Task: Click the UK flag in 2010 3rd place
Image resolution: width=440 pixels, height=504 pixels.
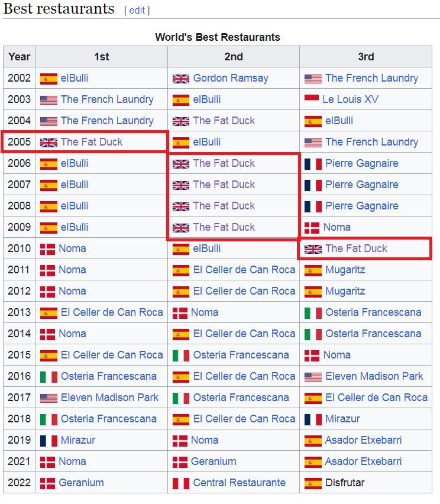Action: coord(313,249)
